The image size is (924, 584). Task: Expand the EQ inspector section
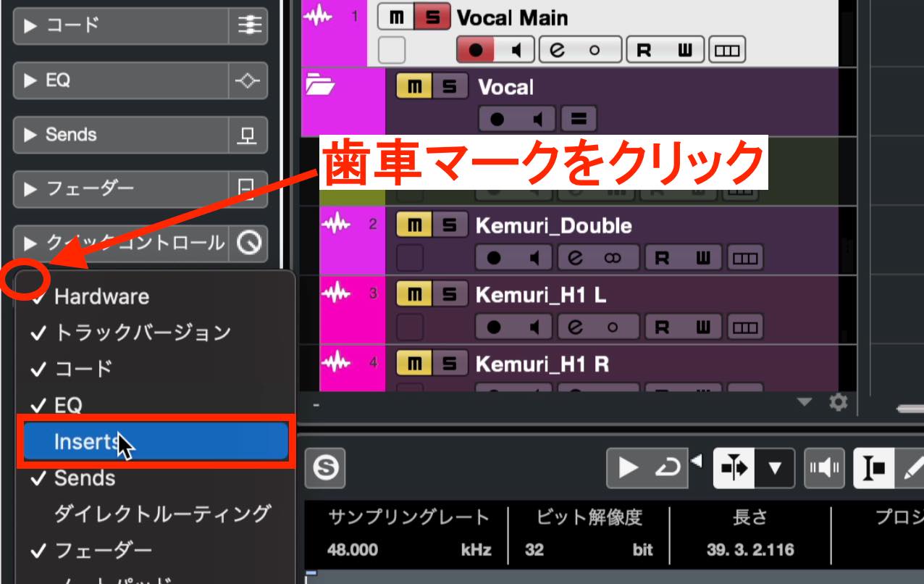point(30,80)
